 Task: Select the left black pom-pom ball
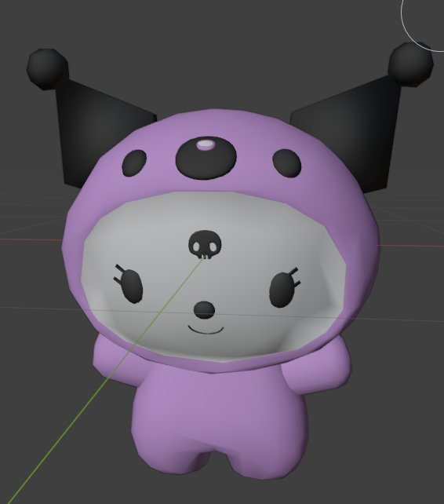pyautogui.click(x=48, y=68)
